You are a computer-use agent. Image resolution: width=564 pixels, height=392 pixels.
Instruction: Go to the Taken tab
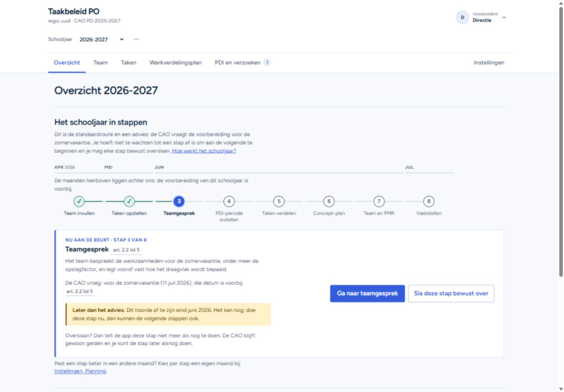click(129, 63)
